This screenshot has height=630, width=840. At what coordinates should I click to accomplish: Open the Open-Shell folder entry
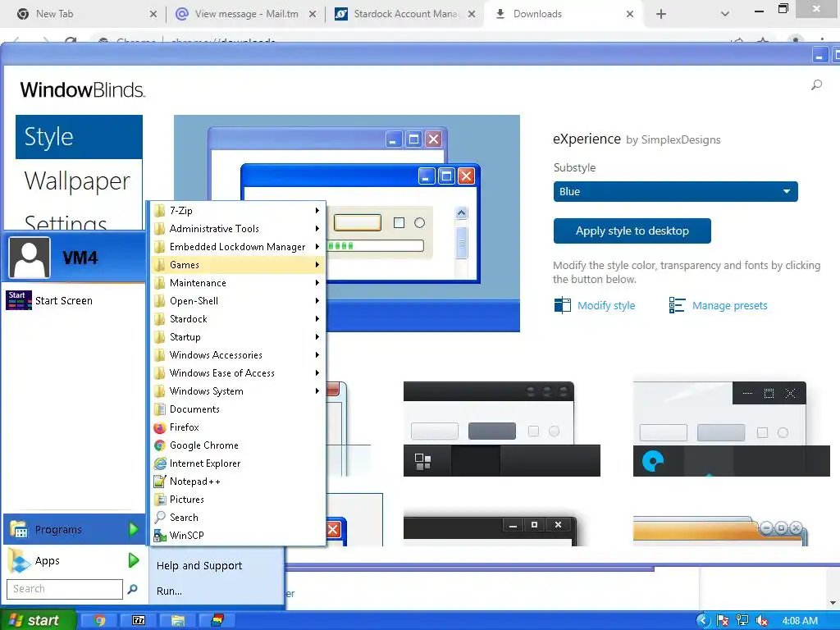click(x=237, y=301)
